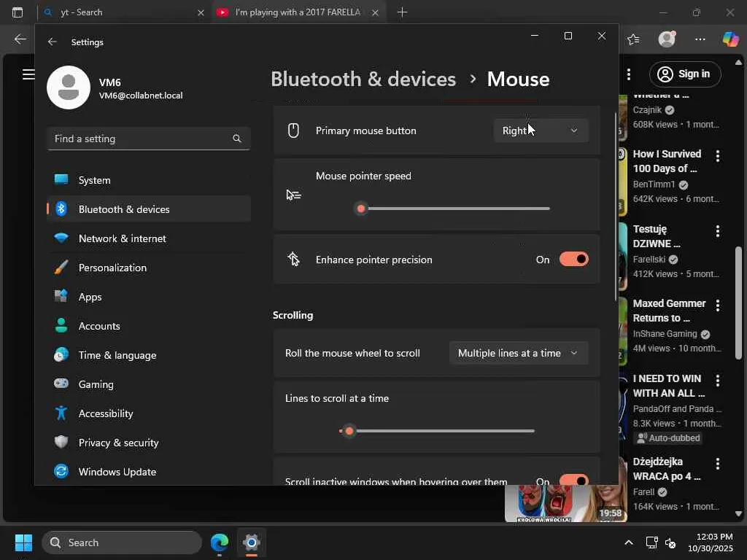Image resolution: width=747 pixels, height=560 pixels.
Task: Open the Edge profile avatar
Action: coord(667,39)
